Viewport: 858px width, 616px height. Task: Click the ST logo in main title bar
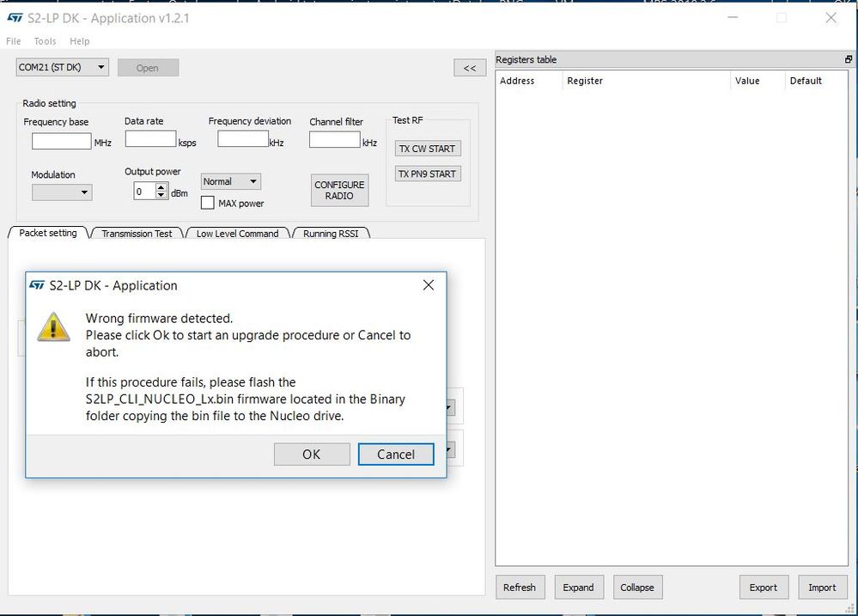[15, 18]
